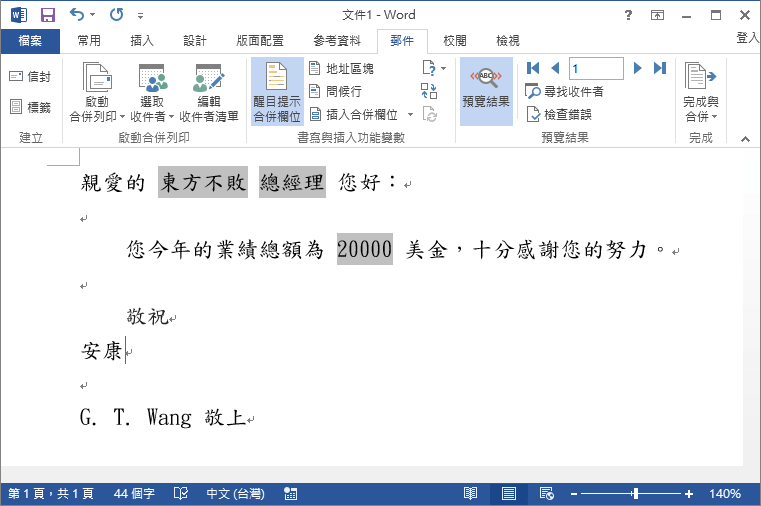Switch to the 設計 tab
Viewport: 761px width, 506px height.
pyautogui.click(x=195, y=41)
